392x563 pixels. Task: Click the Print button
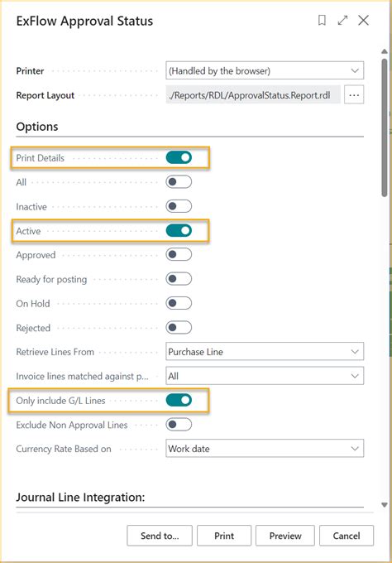point(224,536)
